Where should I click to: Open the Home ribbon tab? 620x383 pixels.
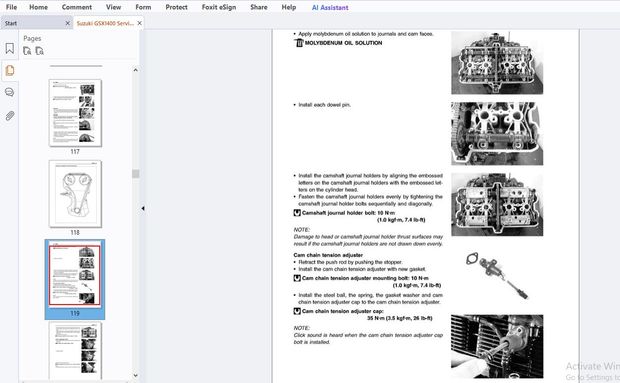(x=38, y=7)
